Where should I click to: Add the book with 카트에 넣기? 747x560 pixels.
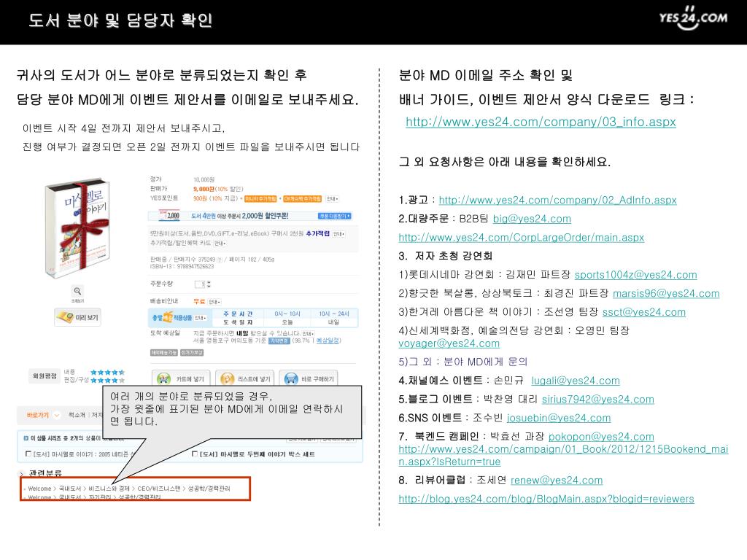(x=181, y=379)
